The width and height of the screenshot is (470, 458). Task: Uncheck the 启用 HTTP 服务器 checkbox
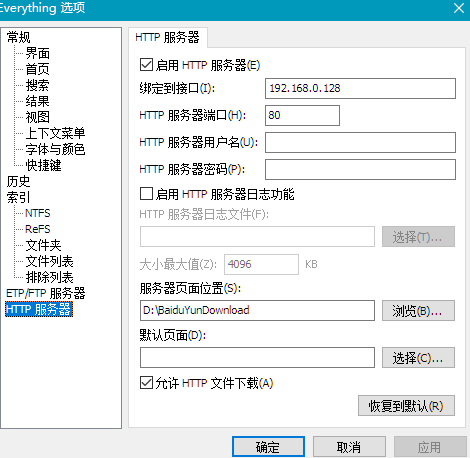(x=146, y=65)
